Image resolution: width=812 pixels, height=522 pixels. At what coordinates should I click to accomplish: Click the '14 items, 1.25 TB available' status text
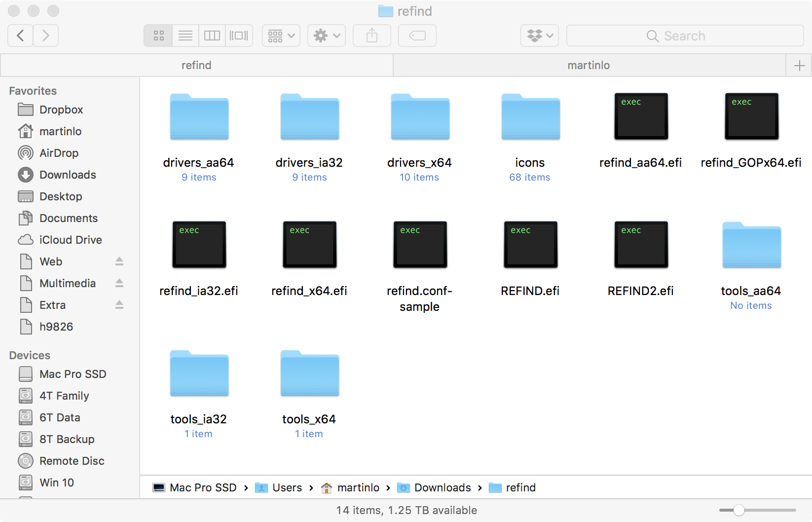[406, 510]
